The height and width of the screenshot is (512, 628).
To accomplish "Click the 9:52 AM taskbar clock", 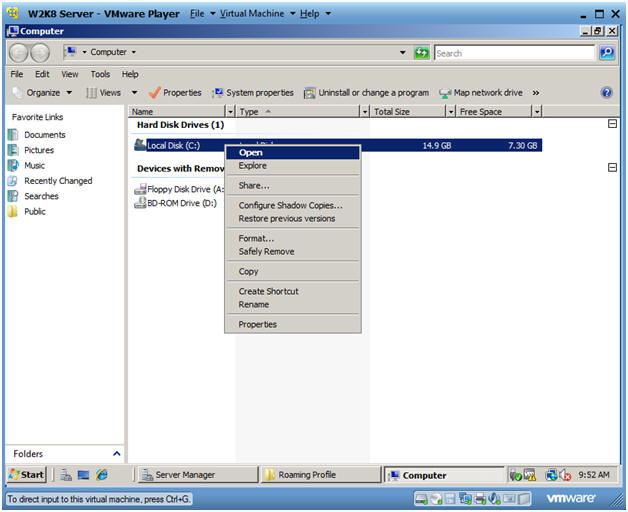I will (x=594, y=475).
